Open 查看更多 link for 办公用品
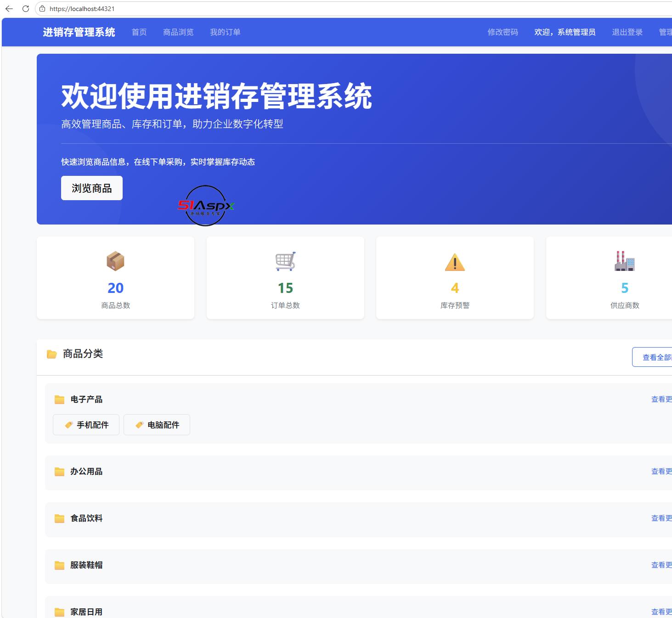 [661, 472]
